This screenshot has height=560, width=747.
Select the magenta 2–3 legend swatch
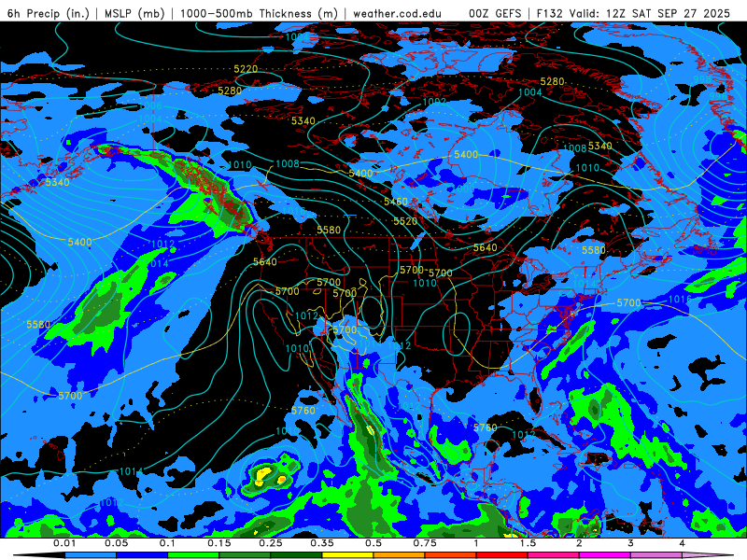point(605,555)
